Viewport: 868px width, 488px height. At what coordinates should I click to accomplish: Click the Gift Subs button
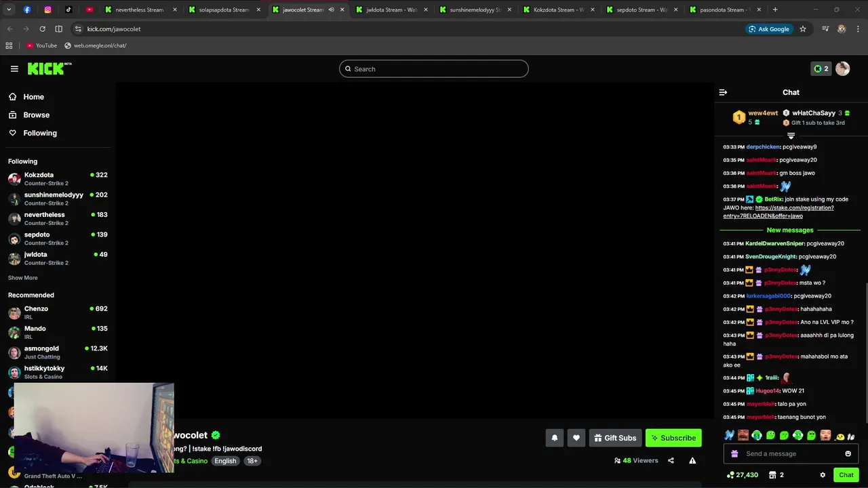click(x=615, y=438)
